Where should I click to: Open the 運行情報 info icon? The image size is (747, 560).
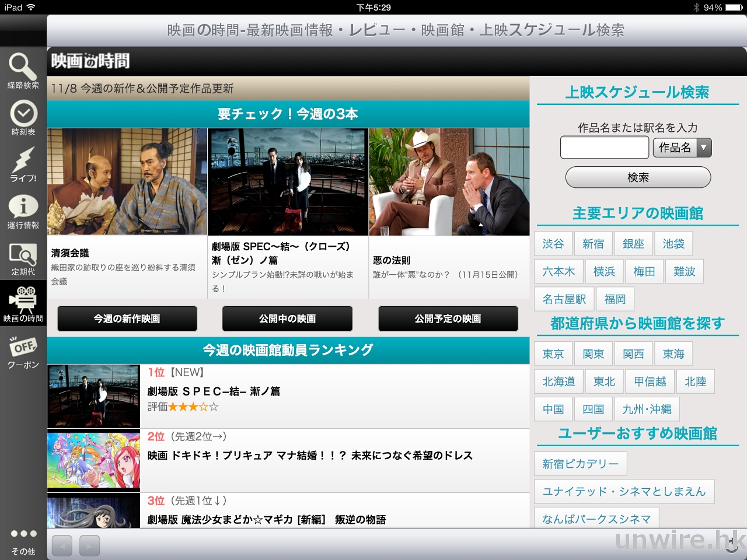pos(23,208)
